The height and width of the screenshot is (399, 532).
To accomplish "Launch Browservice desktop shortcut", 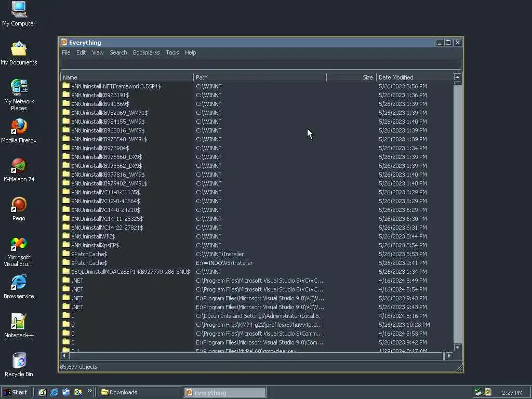I will coord(19,287).
